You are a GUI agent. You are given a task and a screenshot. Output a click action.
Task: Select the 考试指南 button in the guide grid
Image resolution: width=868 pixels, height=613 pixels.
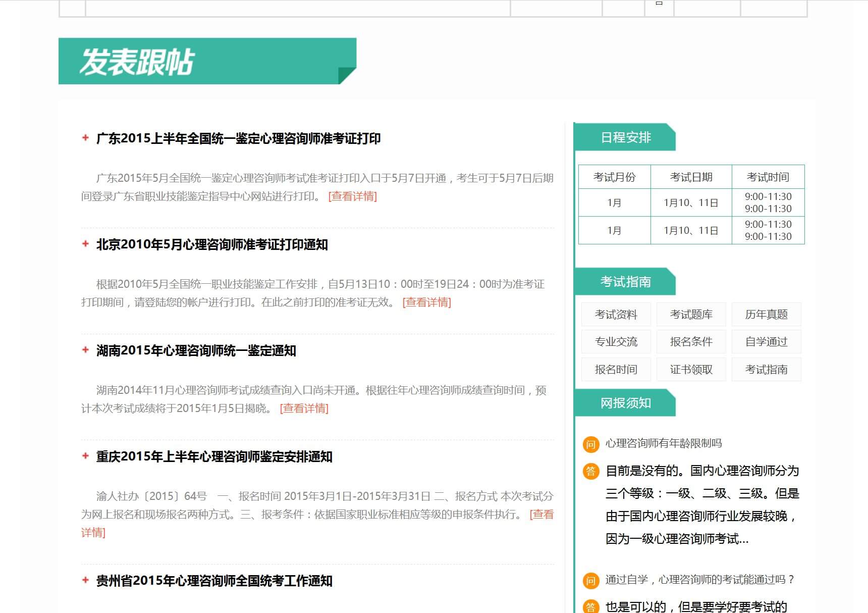[767, 370]
